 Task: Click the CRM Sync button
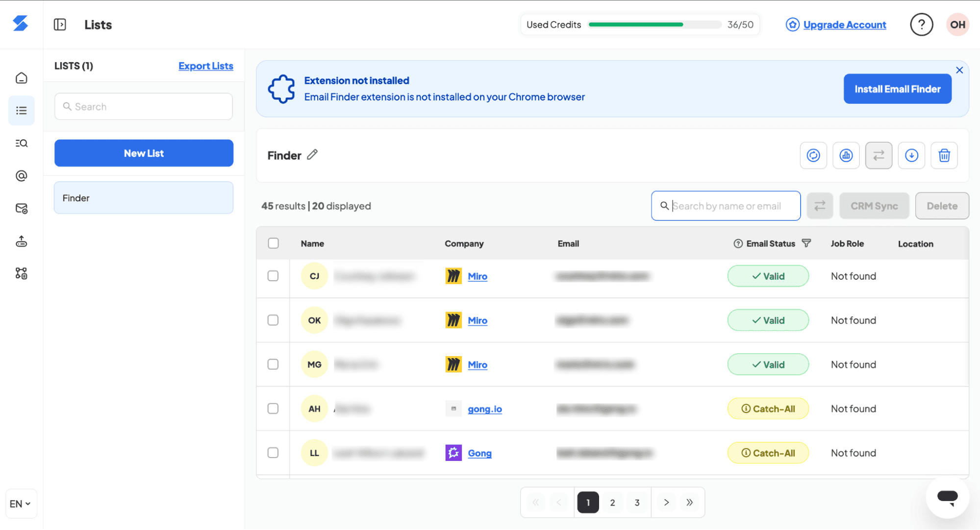tap(874, 206)
